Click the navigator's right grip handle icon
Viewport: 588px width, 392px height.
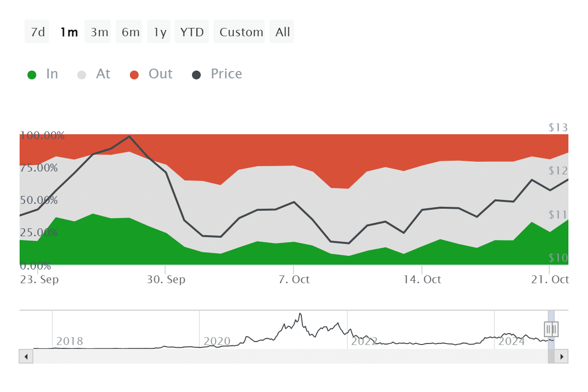pyautogui.click(x=556, y=330)
